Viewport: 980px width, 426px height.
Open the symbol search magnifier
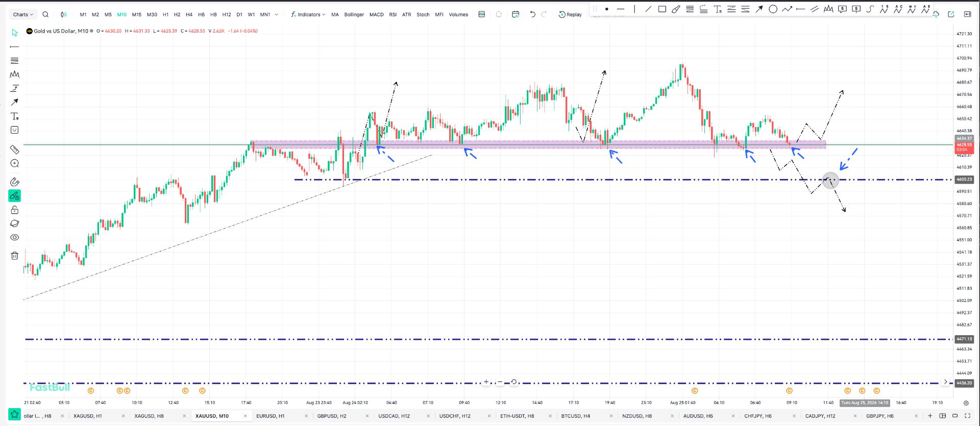click(x=45, y=14)
